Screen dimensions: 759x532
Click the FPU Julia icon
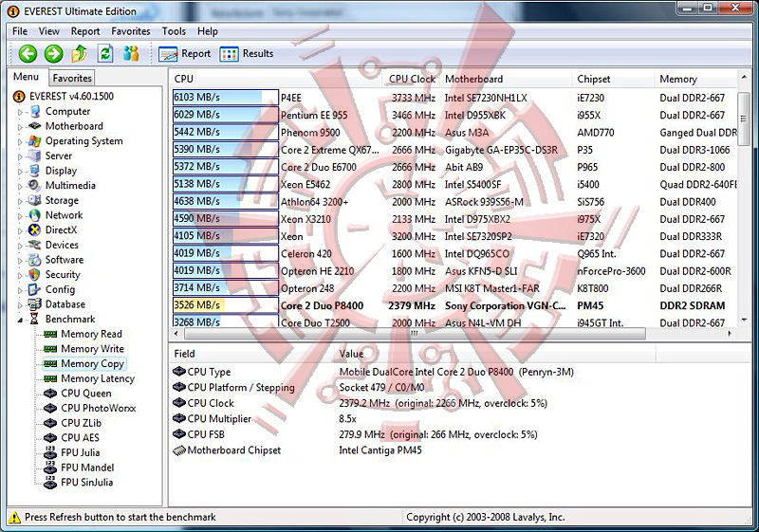50,452
